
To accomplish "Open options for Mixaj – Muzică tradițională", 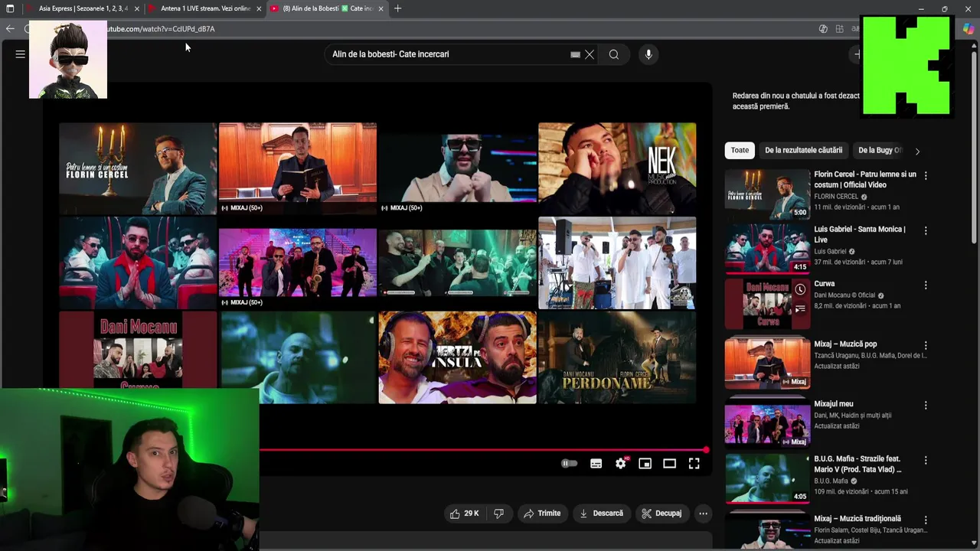I will pyautogui.click(x=926, y=520).
